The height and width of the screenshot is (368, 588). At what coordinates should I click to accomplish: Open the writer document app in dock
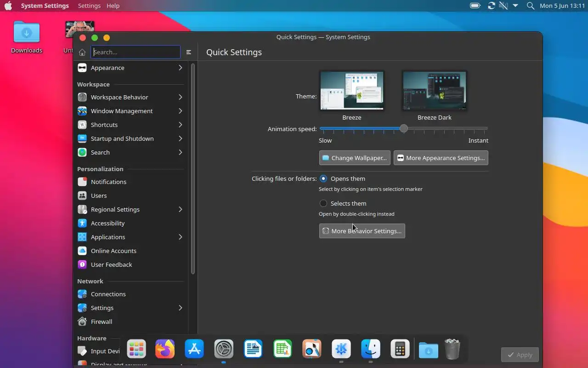253,349
